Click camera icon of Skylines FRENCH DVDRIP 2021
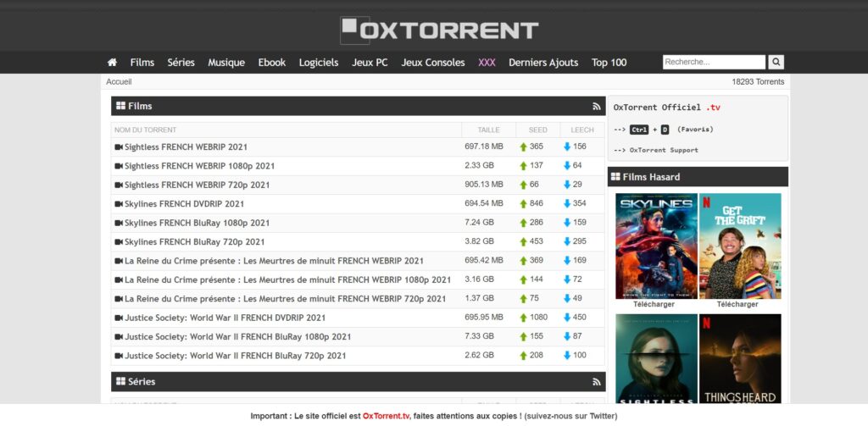The width and height of the screenshot is (868, 426). pyautogui.click(x=119, y=203)
